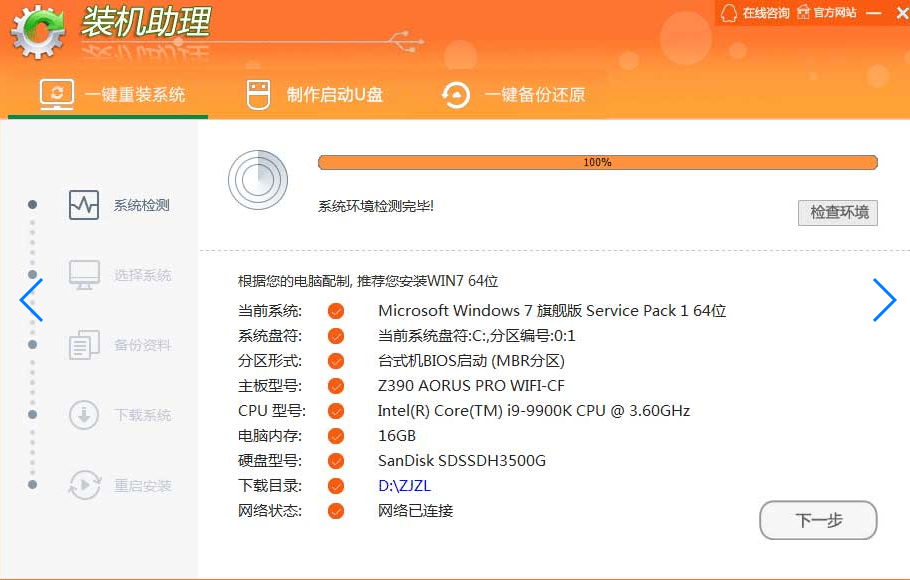Screen dimensions: 910x580
Task: Click the 100% orange progress bar
Action: (597, 162)
